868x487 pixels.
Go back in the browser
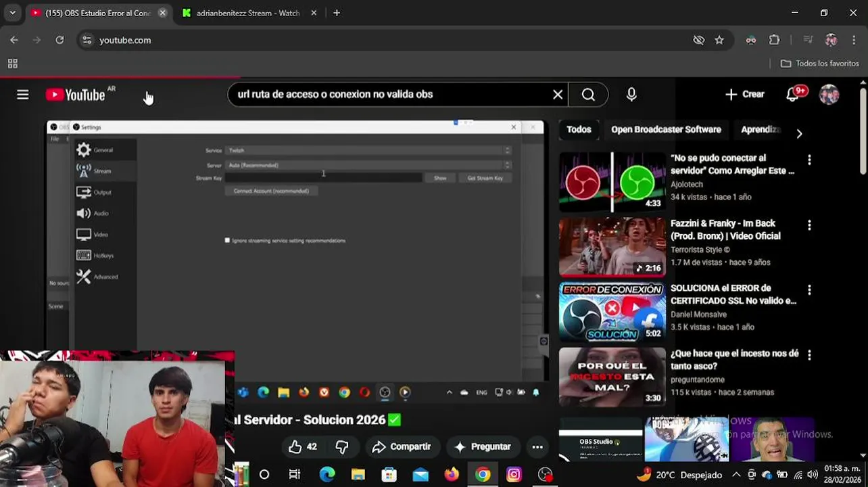tap(14, 40)
